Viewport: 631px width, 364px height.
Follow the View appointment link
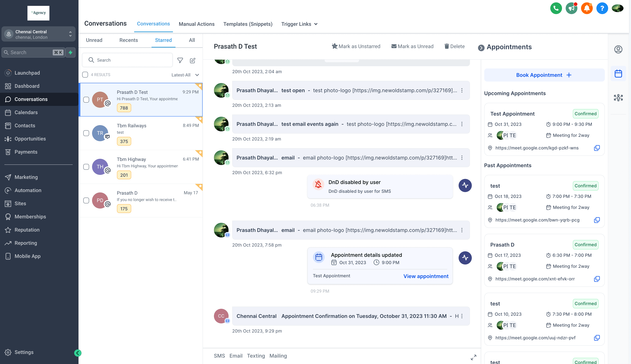426,276
